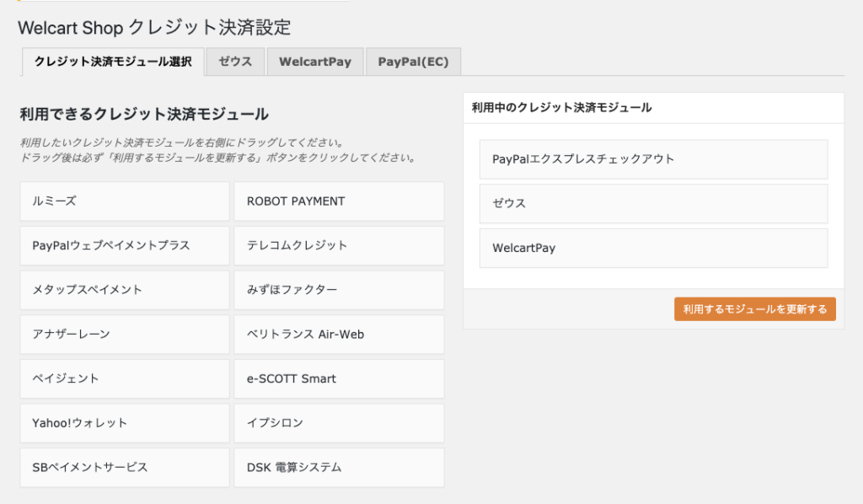Click active module PayPalエクスプレスチェックアウト
This screenshot has height=504, width=863.
pyautogui.click(x=653, y=159)
